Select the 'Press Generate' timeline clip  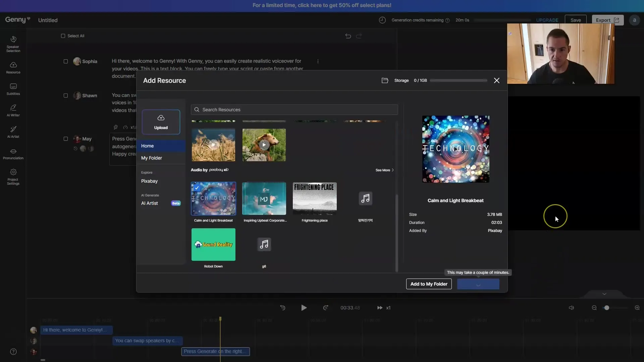pyautogui.click(x=216, y=351)
